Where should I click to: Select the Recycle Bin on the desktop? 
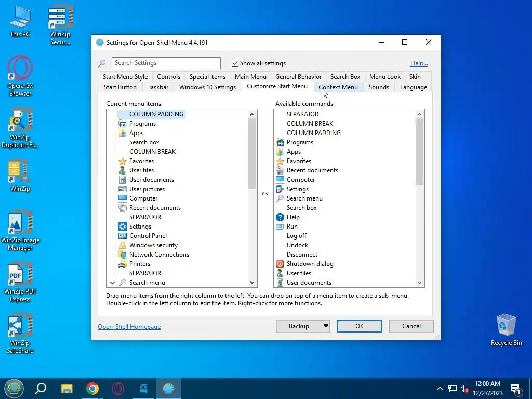pyautogui.click(x=506, y=329)
